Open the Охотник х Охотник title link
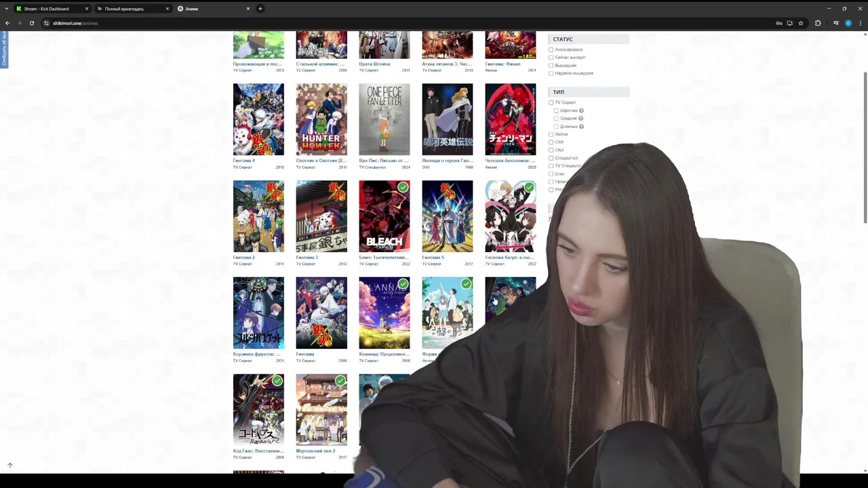 pos(321,161)
